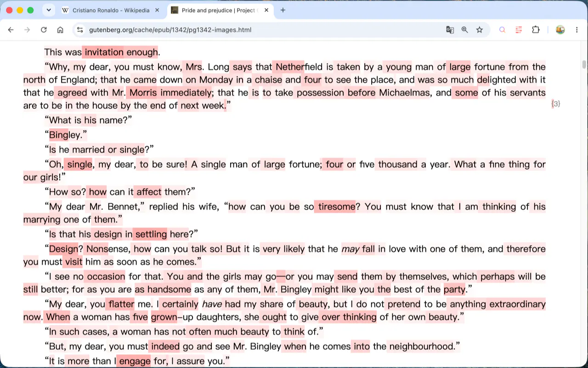Open the page zoom magnifier control
Viewport: 588px width, 368px height.
tap(465, 30)
